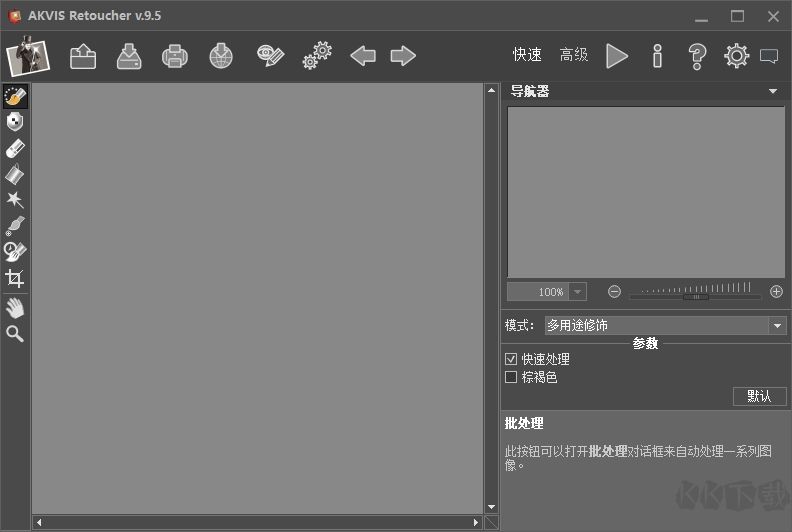Click the navigator zoom slider handle
Image resolution: width=792 pixels, height=532 pixels.
(695, 296)
